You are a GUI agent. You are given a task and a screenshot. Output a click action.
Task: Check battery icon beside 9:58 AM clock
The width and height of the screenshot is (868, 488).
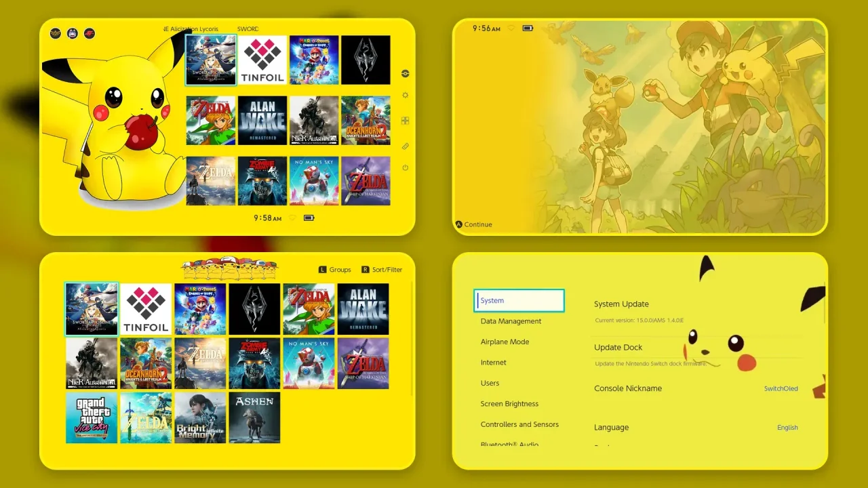coord(309,218)
